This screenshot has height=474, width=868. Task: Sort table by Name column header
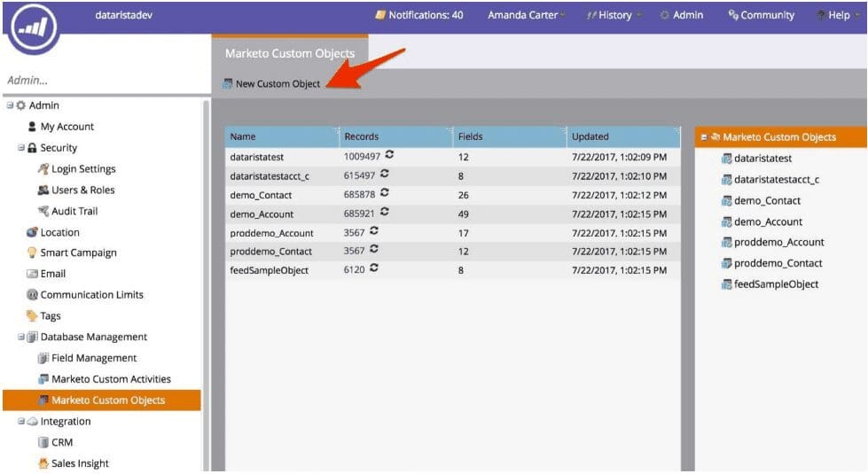coord(282,136)
